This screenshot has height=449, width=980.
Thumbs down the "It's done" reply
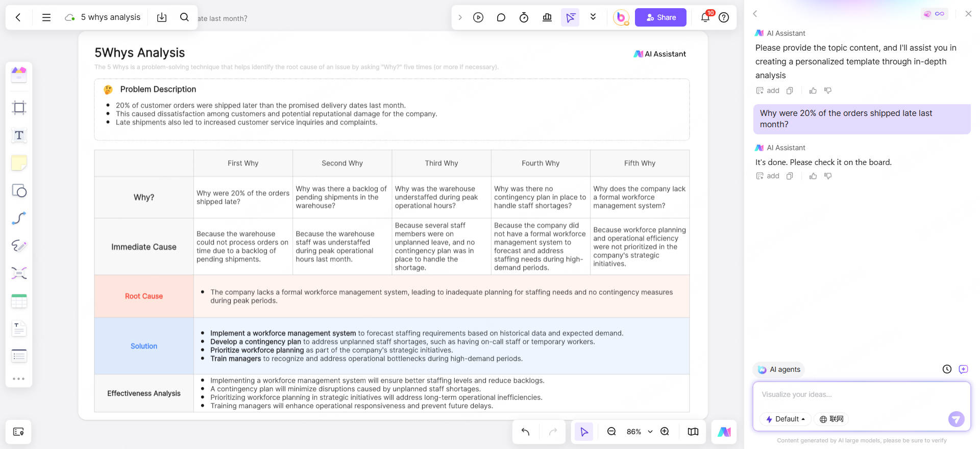(828, 176)
